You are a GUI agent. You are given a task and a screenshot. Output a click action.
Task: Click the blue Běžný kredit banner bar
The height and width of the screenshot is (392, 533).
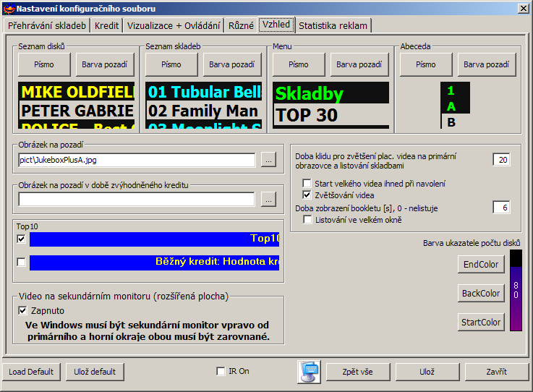154,263
